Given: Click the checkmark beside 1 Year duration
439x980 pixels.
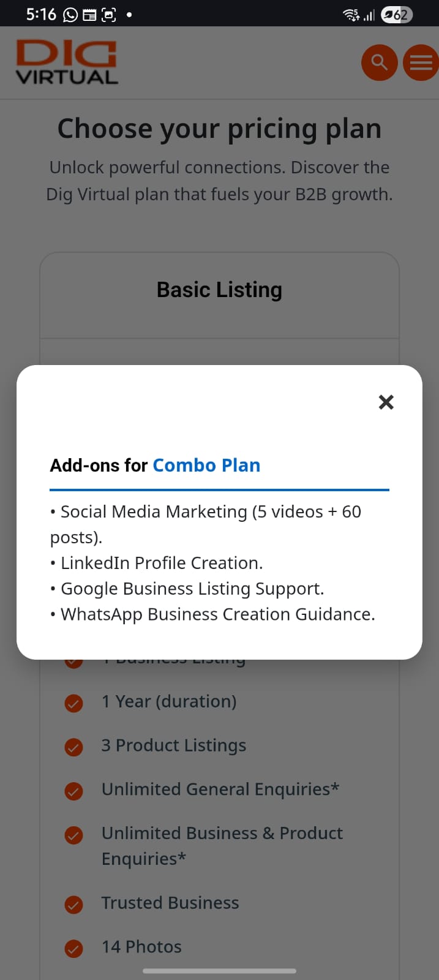Looking at the screenshot, I should click(x=74, y=703).
